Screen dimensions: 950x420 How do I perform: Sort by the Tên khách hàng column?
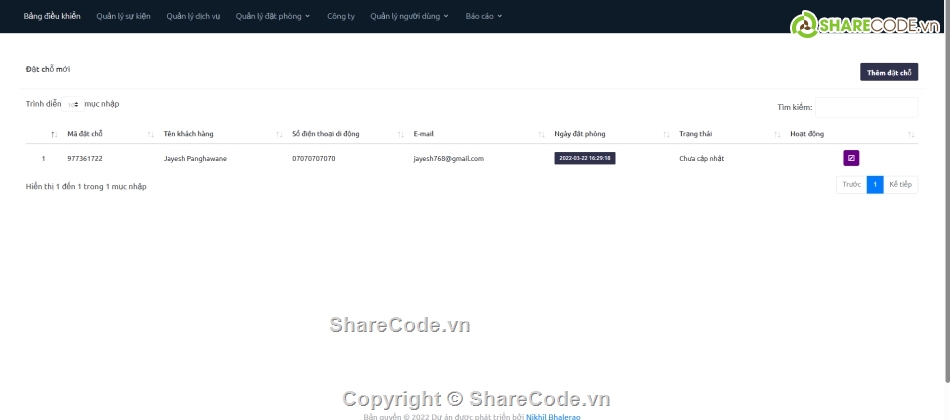(188, 134)
